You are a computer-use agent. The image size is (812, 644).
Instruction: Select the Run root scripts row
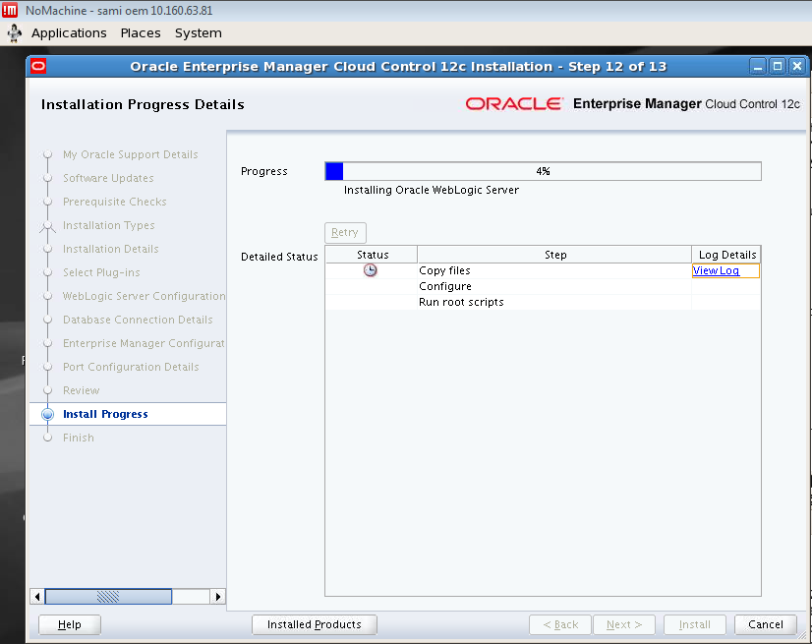click(543, 302)
